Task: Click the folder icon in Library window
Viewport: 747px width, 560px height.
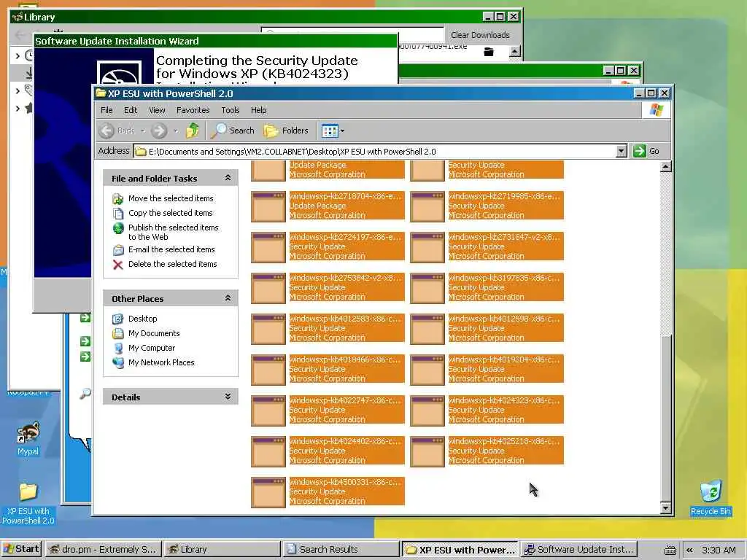Action: point(488,52)
